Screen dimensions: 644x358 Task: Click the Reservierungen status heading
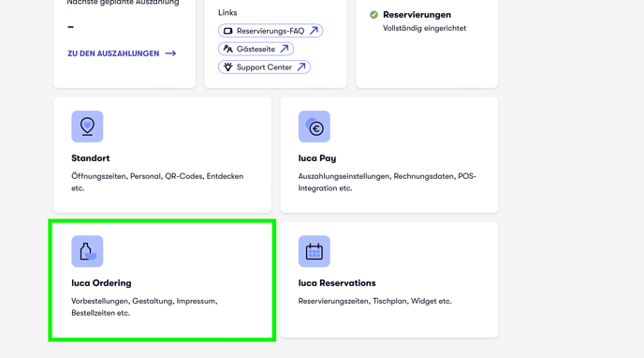(x=417, y=15)
